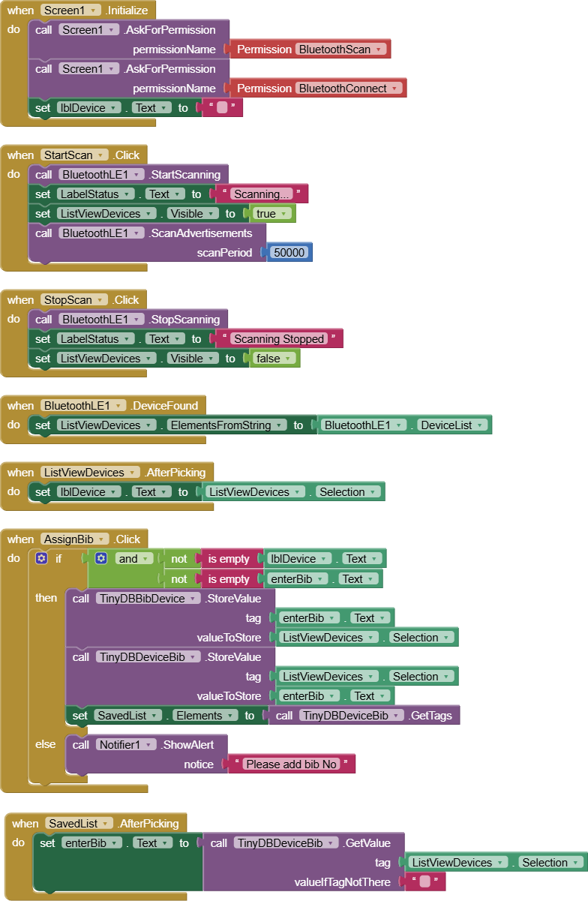Viewport: 588px width, 901px height.
Task: Open the mutator gear on the and block
Action: click(101, 559)
